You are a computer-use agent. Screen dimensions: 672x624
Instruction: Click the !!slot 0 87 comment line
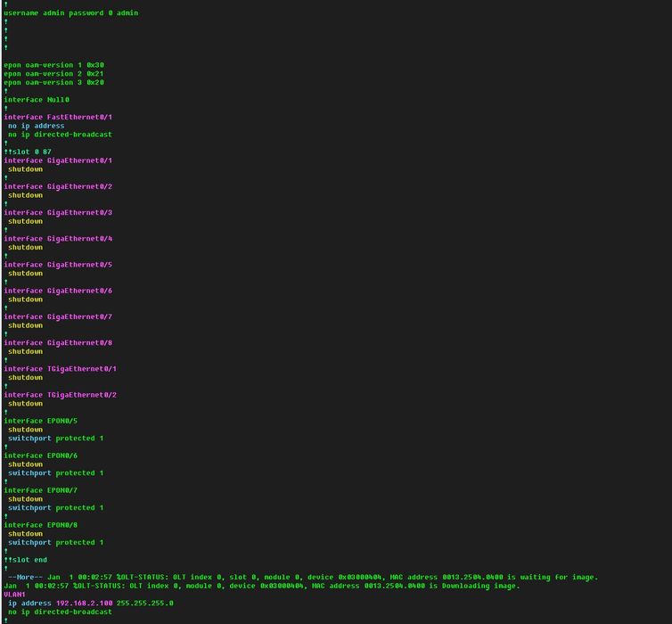[28, 152]
